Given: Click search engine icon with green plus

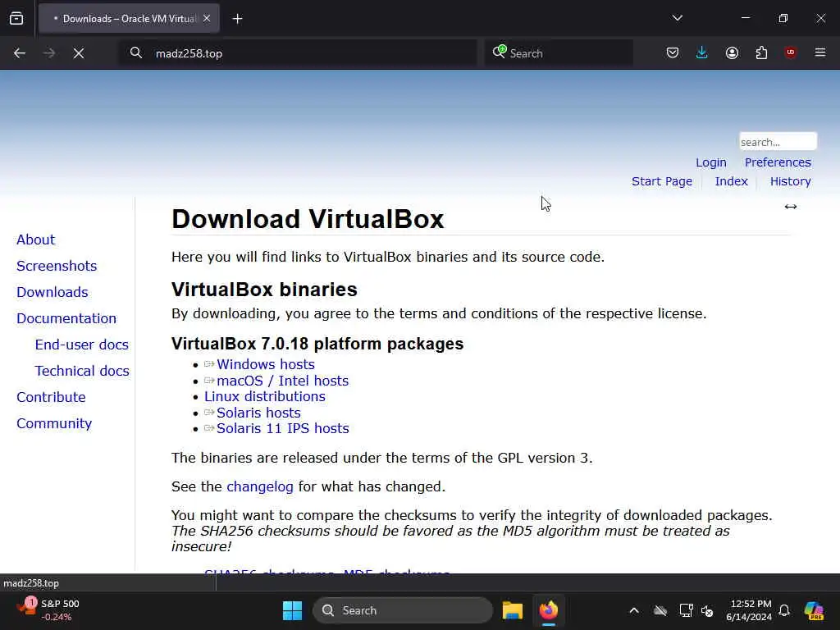Looking at the screenshot, I should (500, 52).
